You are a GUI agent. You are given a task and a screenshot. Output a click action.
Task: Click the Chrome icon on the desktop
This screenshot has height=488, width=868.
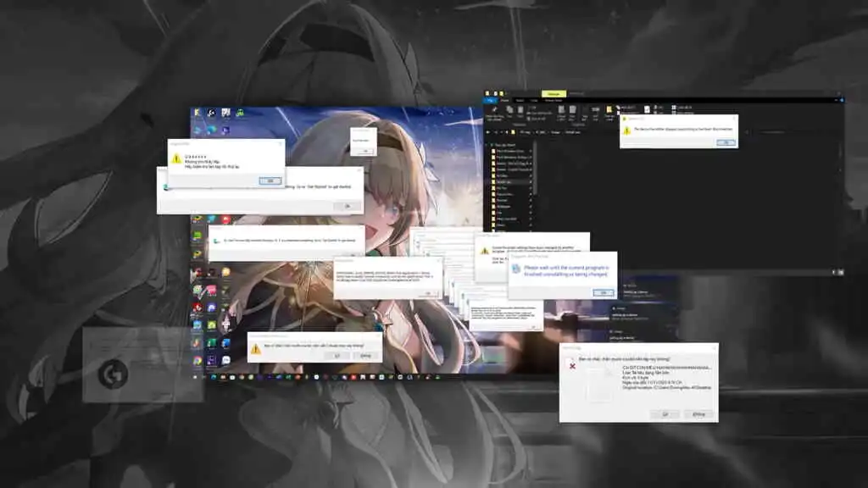pos(197,361)
